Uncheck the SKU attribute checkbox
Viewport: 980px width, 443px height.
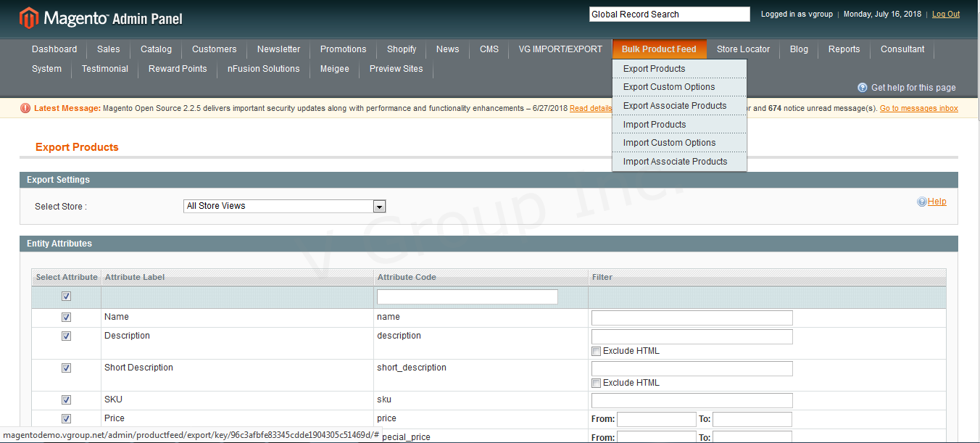(x=66, y=400)
